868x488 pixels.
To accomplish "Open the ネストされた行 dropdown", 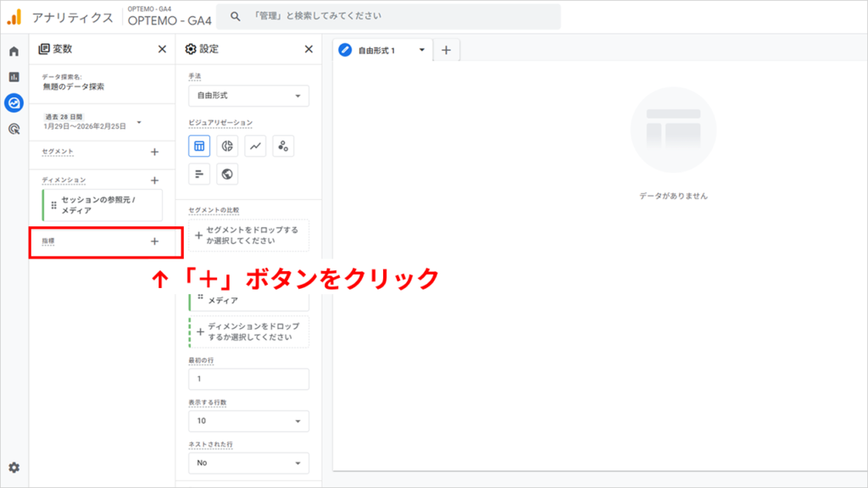I will 248,463.
